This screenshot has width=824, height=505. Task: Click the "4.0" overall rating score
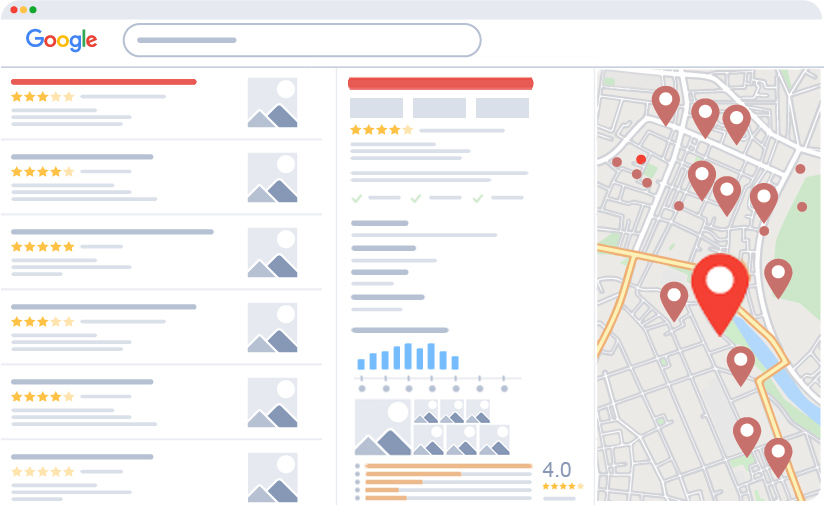(557, 469)
